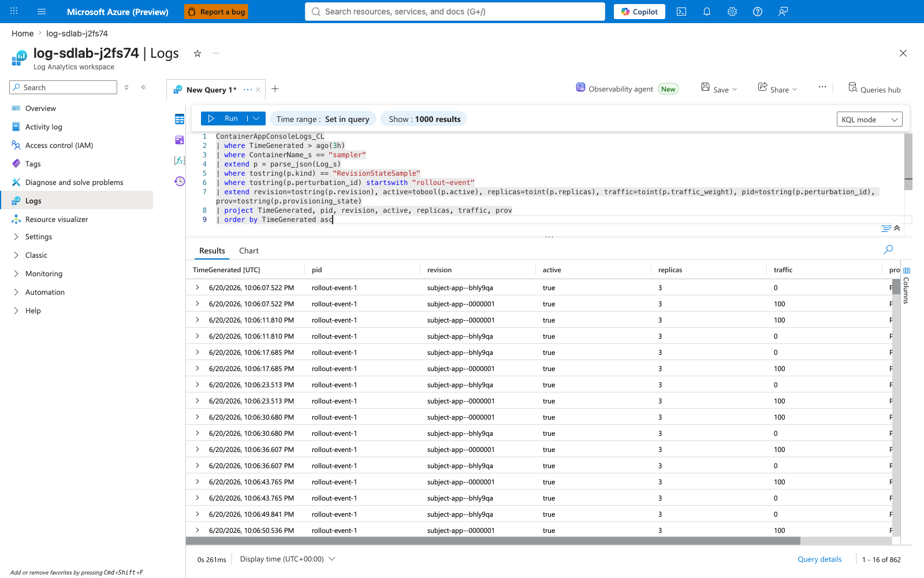Open the Run button dropdown arrow
Image resolution: width=924 pixels, height=578 pixels.
point(256,118)
